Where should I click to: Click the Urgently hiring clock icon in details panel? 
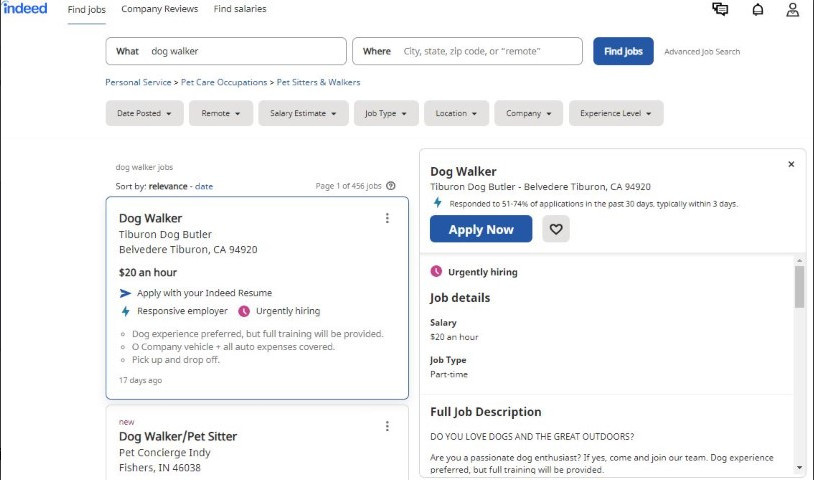click(436, 271)
